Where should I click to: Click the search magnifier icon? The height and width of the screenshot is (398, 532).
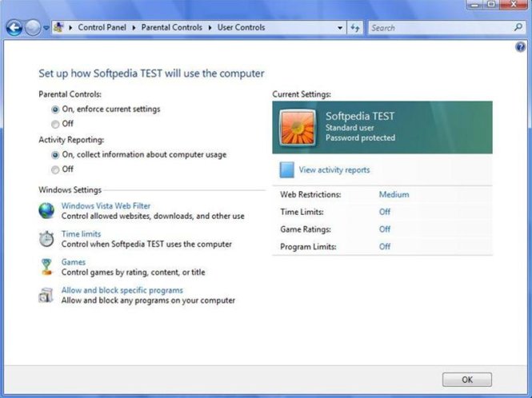[518, 27]
